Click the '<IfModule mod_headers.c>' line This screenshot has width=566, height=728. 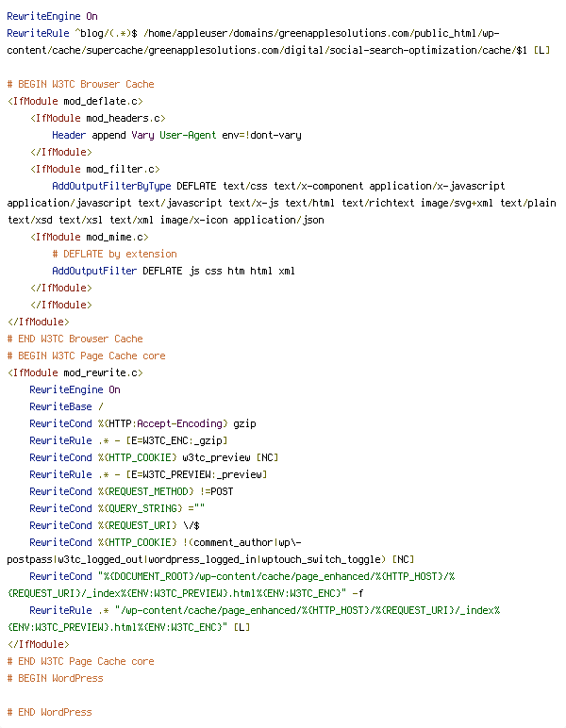coord(97,118)
